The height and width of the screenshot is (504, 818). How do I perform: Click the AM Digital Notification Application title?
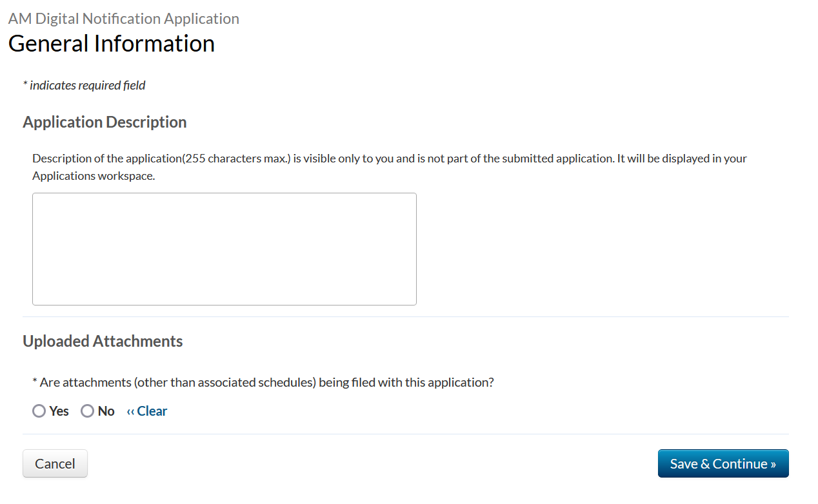123,19
